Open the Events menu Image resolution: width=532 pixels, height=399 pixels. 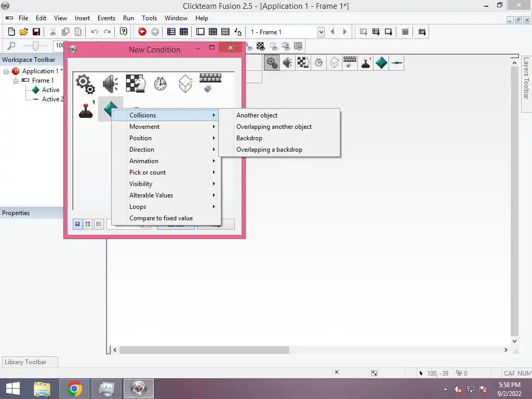tap(106, 18)
